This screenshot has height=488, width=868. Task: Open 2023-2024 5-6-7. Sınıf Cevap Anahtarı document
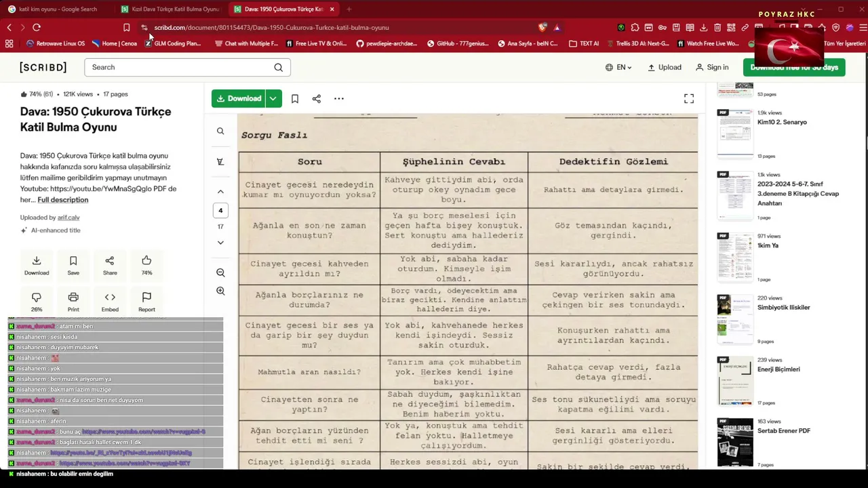(798, 194)
